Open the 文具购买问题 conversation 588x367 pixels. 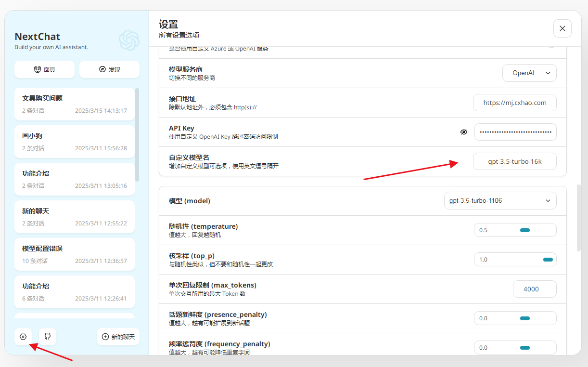75,104
